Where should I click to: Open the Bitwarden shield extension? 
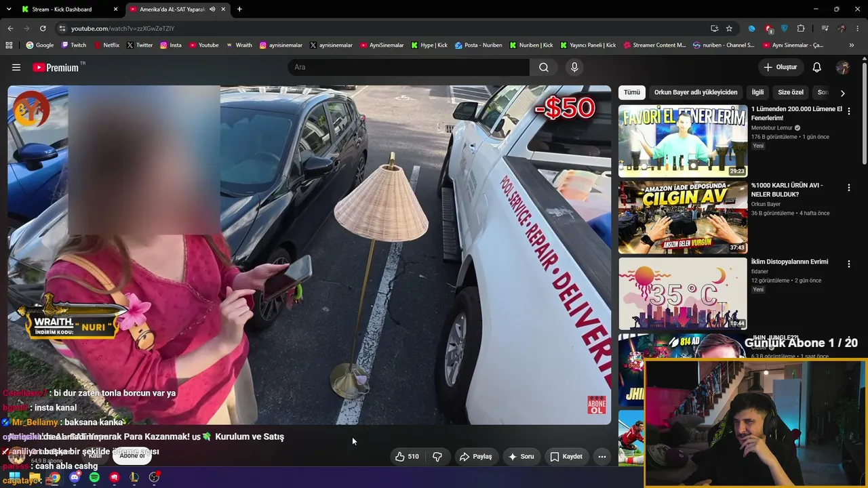pos(785,28)
